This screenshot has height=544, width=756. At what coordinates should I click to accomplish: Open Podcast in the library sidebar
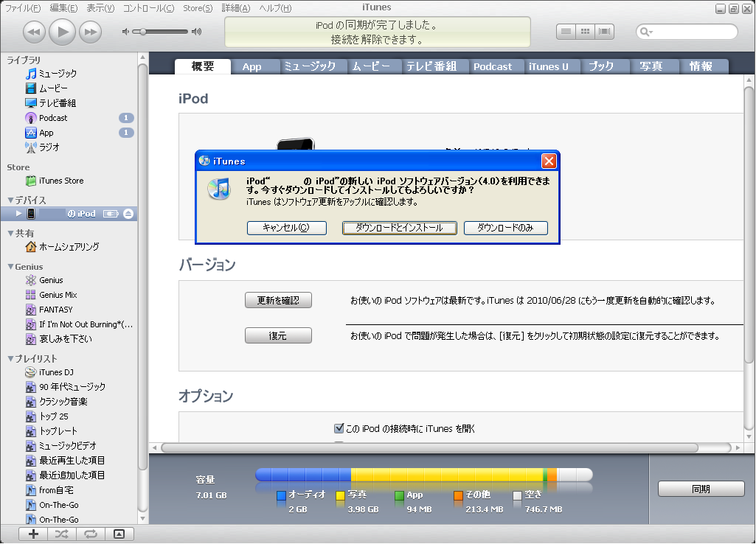46,118
